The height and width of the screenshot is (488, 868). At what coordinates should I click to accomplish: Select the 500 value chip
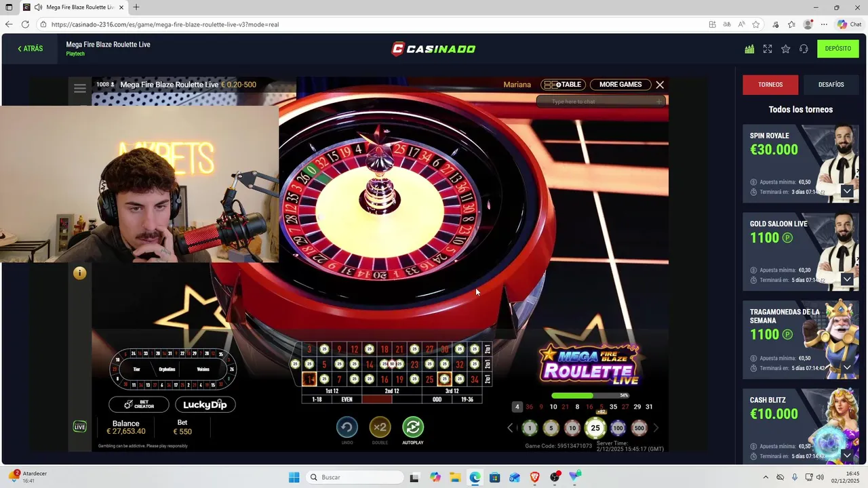coord(639,428)
